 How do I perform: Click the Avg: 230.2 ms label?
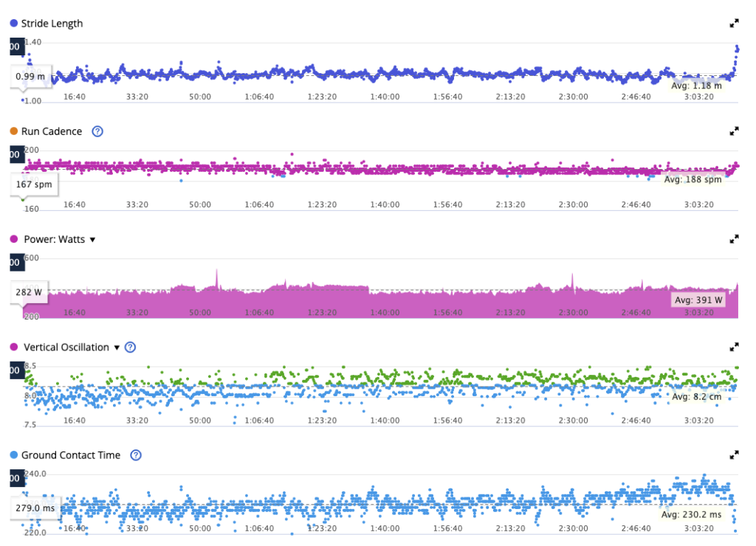pyautogui.click(x=691, y=515)
